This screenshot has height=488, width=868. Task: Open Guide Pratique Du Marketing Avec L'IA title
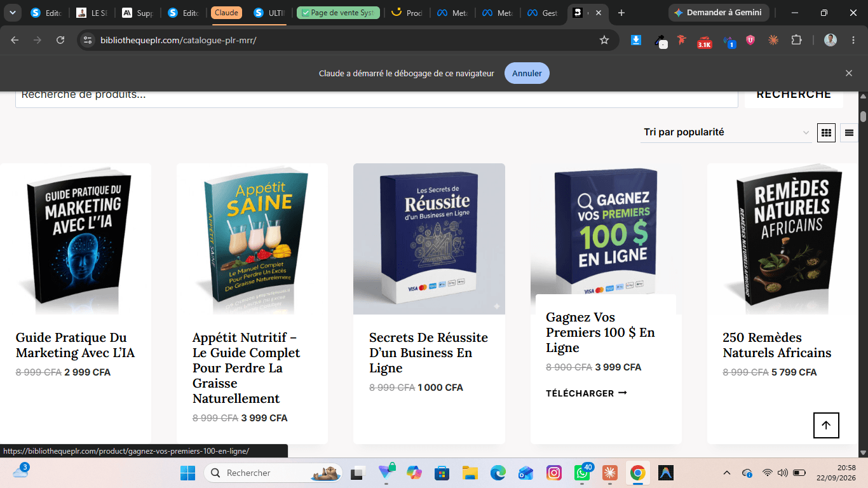(76, 345)
